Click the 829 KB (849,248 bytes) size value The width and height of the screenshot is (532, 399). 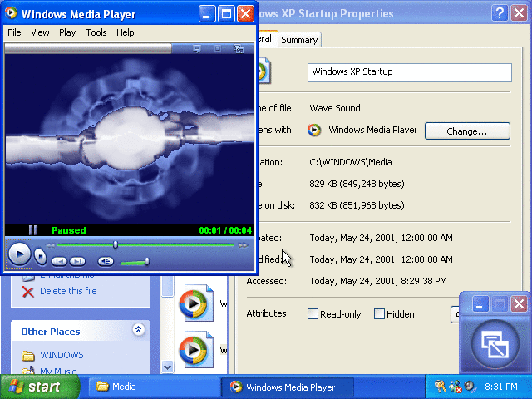[x=357, y=184]
